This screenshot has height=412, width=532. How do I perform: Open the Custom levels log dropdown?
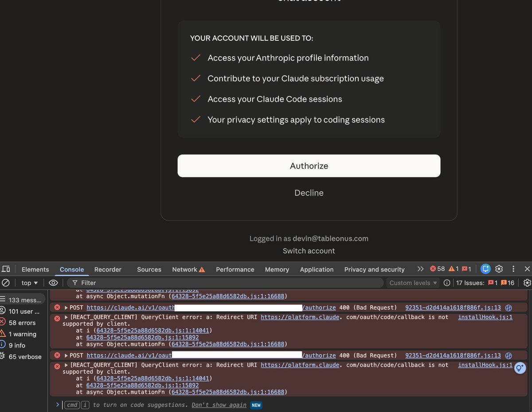click(414, 283)
